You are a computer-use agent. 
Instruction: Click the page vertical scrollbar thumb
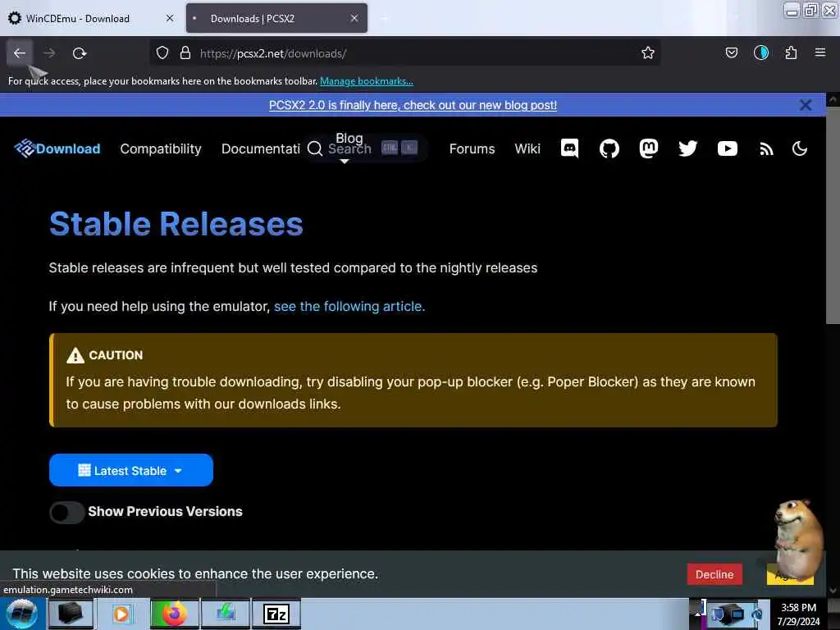pos(833,214)
